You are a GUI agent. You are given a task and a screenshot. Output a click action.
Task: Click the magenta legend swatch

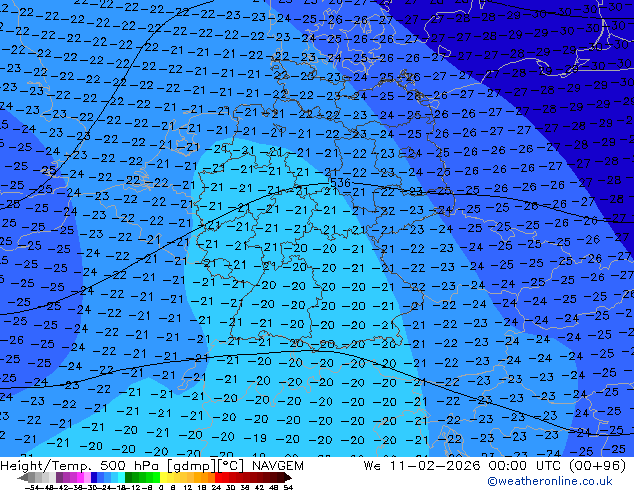(x=80, y=477)
